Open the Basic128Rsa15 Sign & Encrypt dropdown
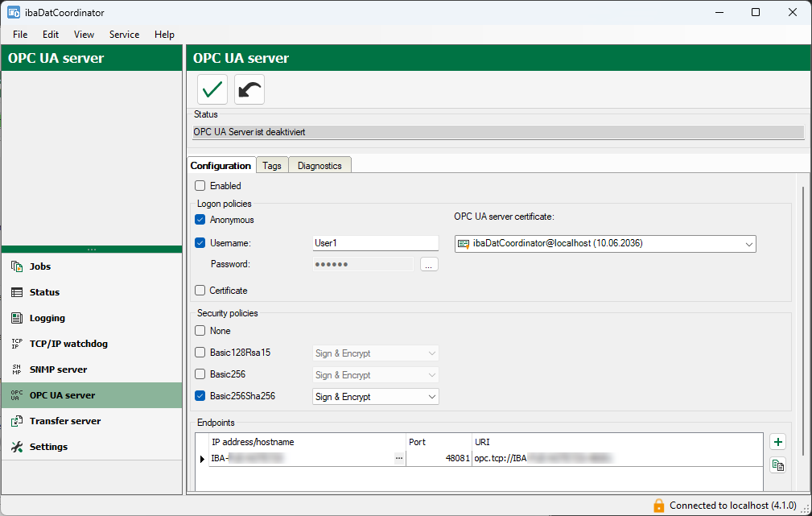Viewport: 812px width, 516px height. click(376, 353)
